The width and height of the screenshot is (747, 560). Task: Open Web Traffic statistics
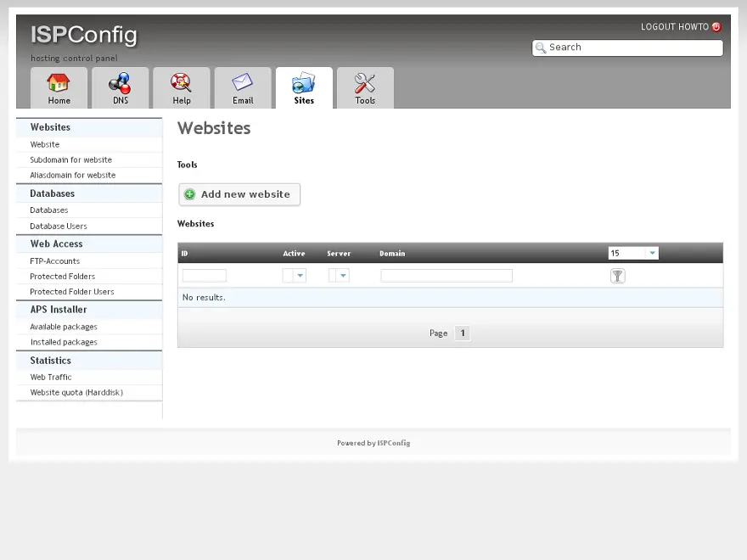[x=51, y=377]
